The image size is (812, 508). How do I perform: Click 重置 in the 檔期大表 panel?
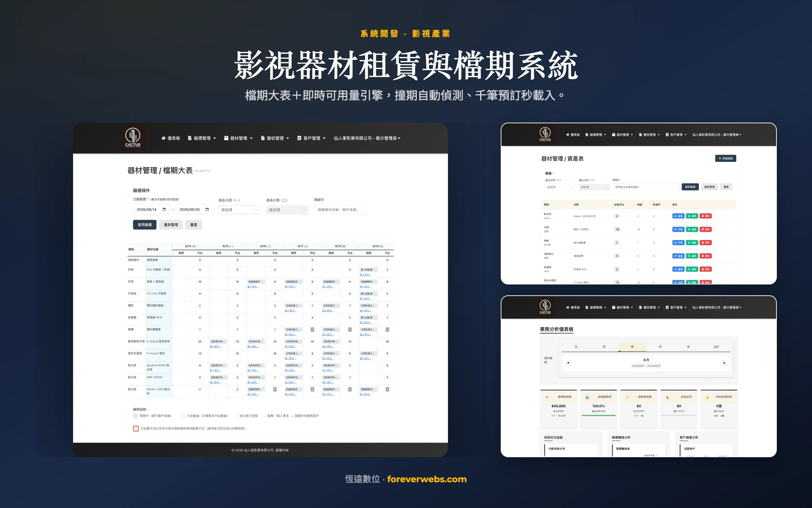point(194,225)
